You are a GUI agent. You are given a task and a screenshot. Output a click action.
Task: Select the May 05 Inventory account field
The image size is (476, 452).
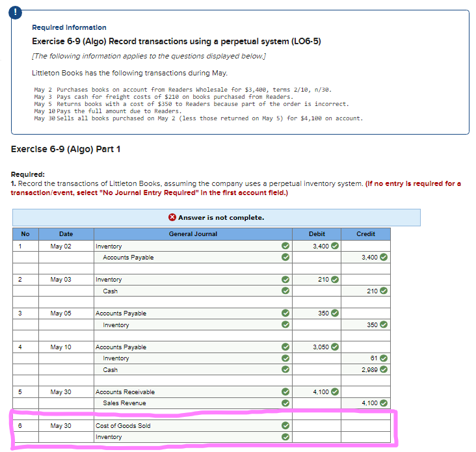[x=193, y=325]
